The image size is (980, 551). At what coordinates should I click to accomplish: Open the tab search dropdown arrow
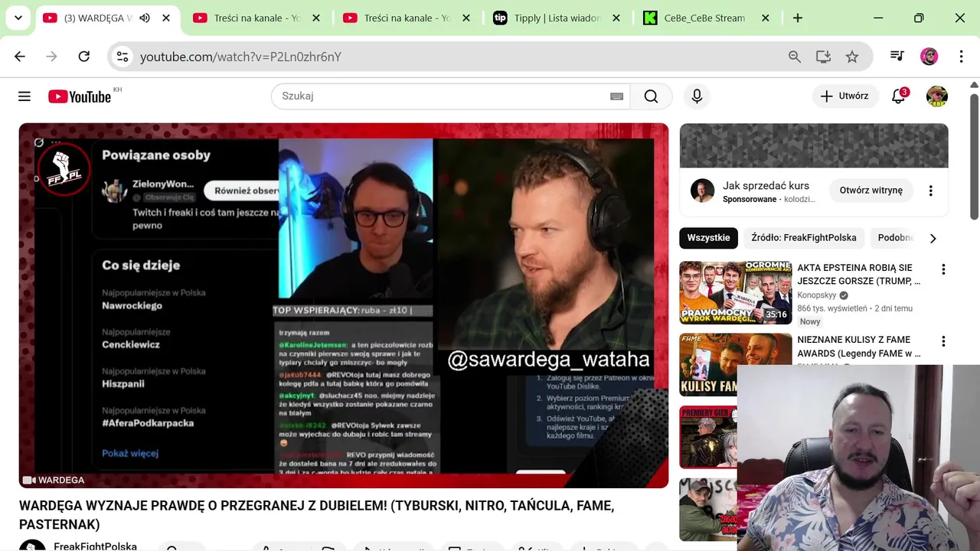[x=18, y=18]
